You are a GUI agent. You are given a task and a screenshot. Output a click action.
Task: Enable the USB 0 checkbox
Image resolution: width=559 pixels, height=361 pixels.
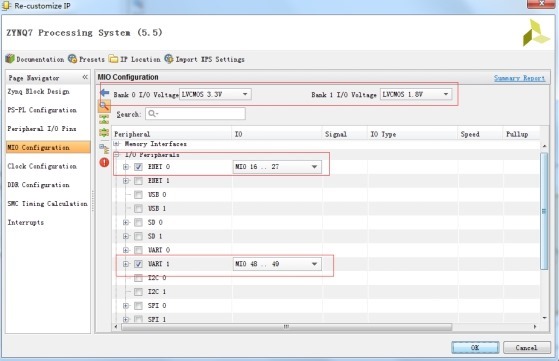[x=138, y=195]
